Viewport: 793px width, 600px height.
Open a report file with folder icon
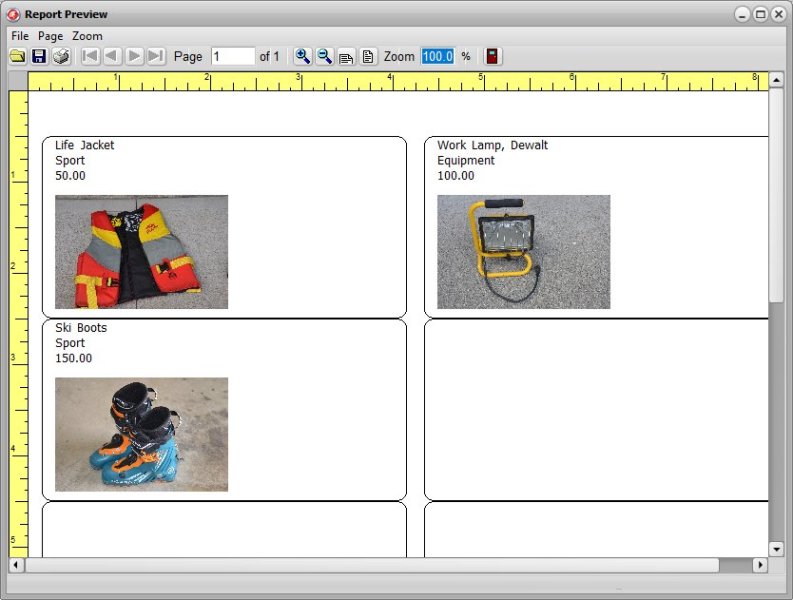click(x=18, y=56)
